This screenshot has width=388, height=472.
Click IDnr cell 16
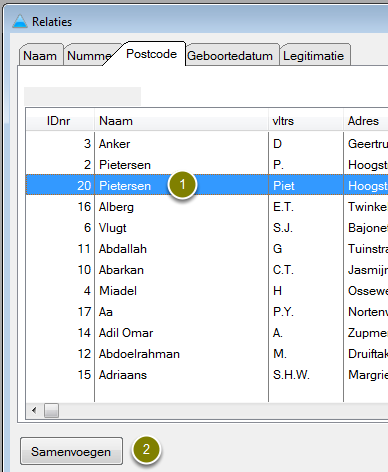[x=60, y=207]
